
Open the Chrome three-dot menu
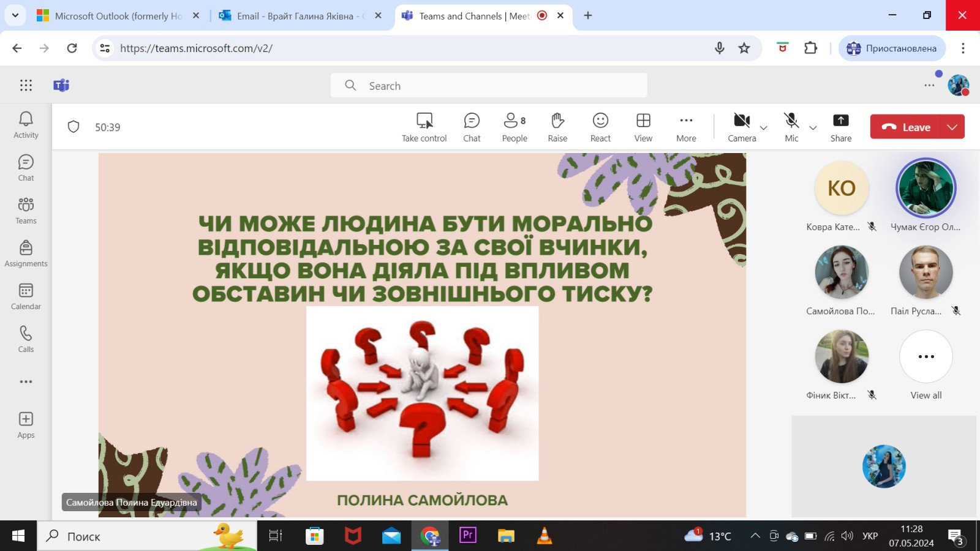tap(963, 48)
